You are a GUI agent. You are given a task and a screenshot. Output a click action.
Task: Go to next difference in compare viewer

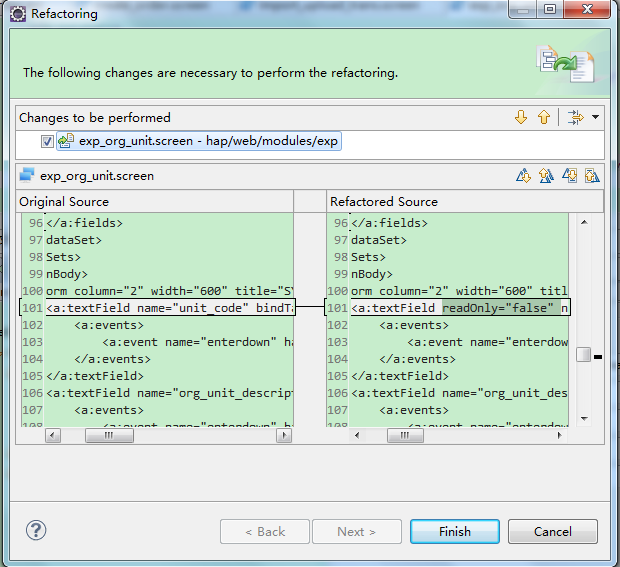pos(523,176)
